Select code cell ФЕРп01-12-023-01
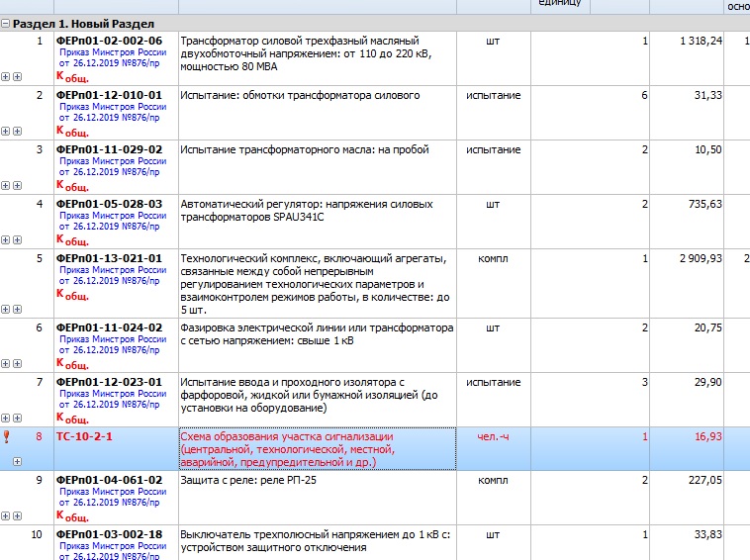The height and width of the screenshot is (560, 750). 109,383
